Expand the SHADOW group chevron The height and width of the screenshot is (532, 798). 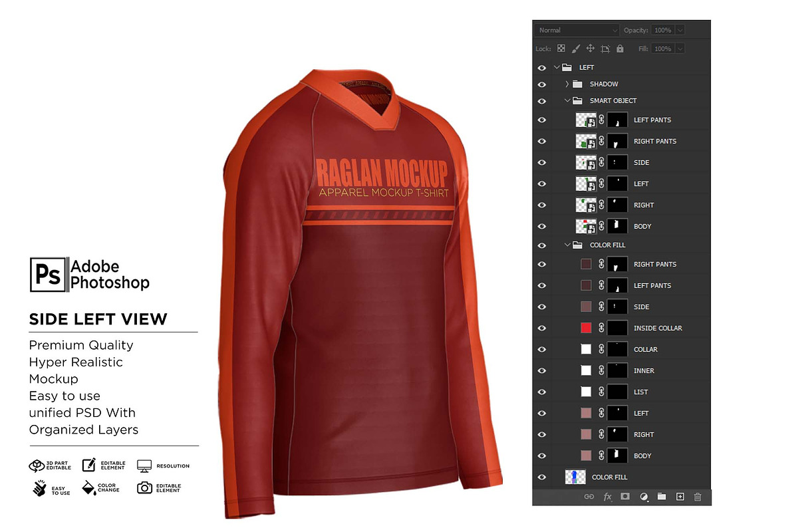pos(567,84)
